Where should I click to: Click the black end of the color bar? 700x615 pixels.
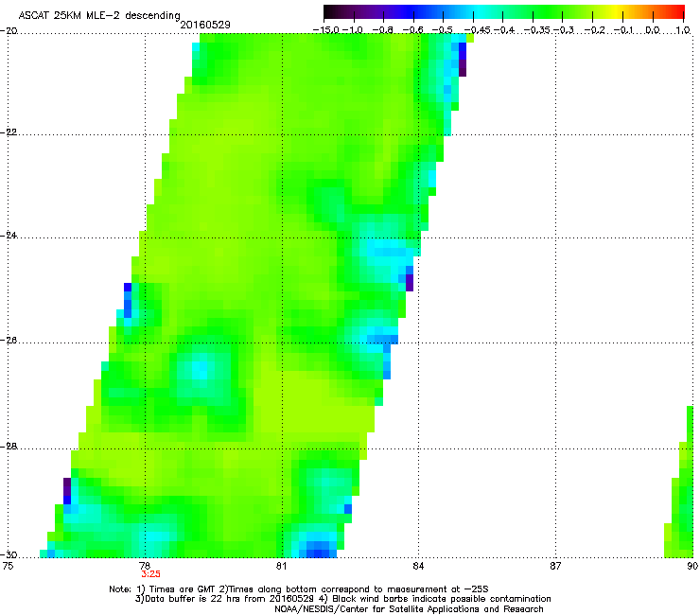[329, 12]
